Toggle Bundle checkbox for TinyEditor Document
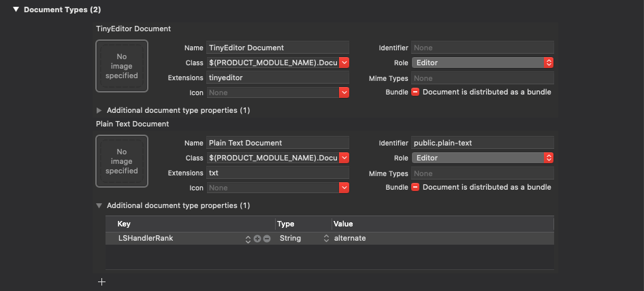The height and width of the screenshot is (291, 644). click(x=415, y=92)
